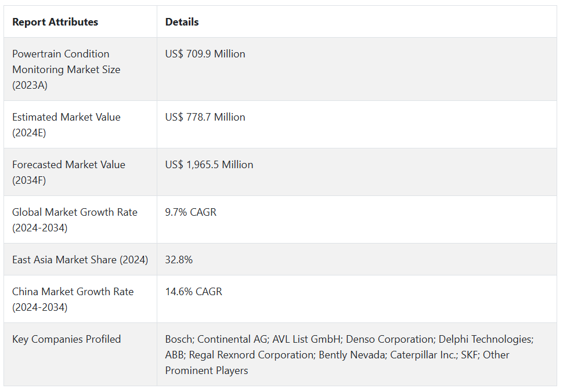The height and width of the screenshot is (392, 563).
Task: Select the 'Key Companies Profiled' cell
Action: coord(66,339)
